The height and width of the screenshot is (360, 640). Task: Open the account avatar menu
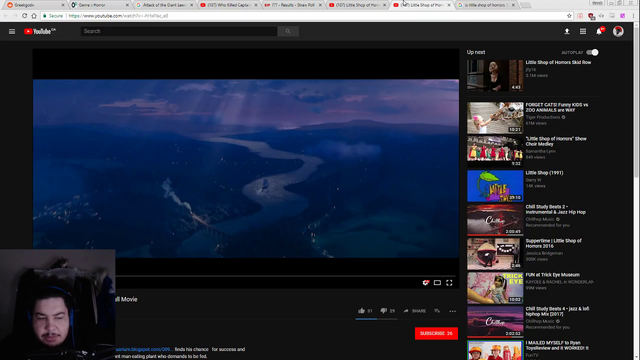point(618,31)
